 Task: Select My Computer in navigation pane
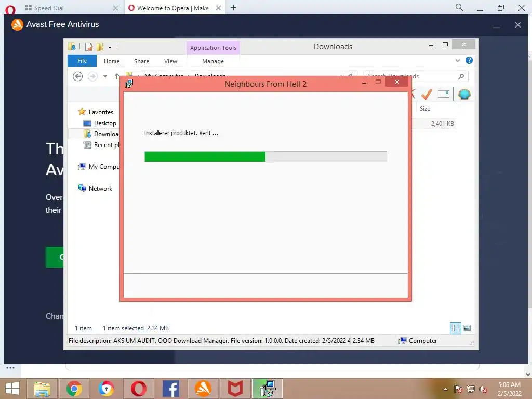coord(99,166)
